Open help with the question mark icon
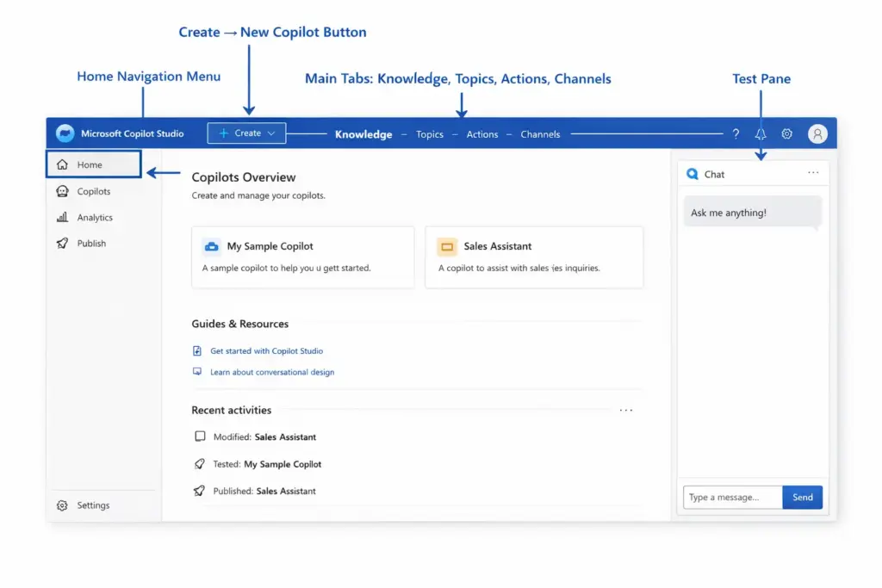This screenshot has width=882, height=588. pos(736,133)
